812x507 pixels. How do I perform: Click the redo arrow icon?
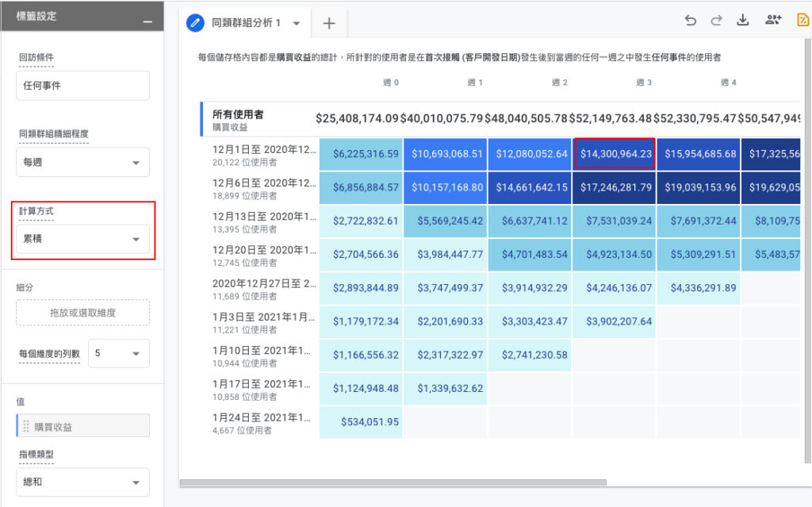tap(716, 20)
